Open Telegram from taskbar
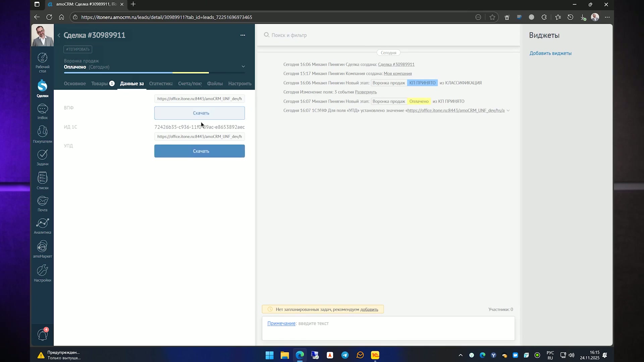 345,355
